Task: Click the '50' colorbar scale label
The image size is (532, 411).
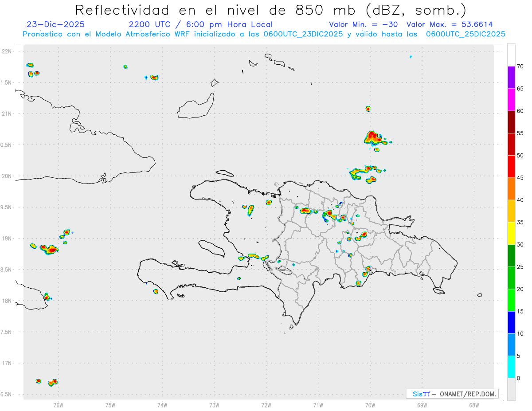Action: pos(520,156)
